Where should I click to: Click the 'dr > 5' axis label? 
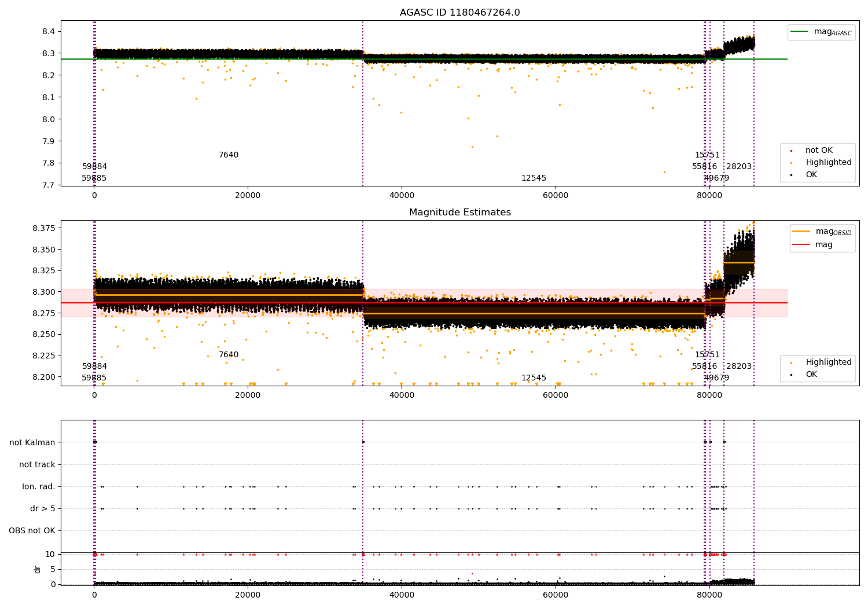(43, 508)
